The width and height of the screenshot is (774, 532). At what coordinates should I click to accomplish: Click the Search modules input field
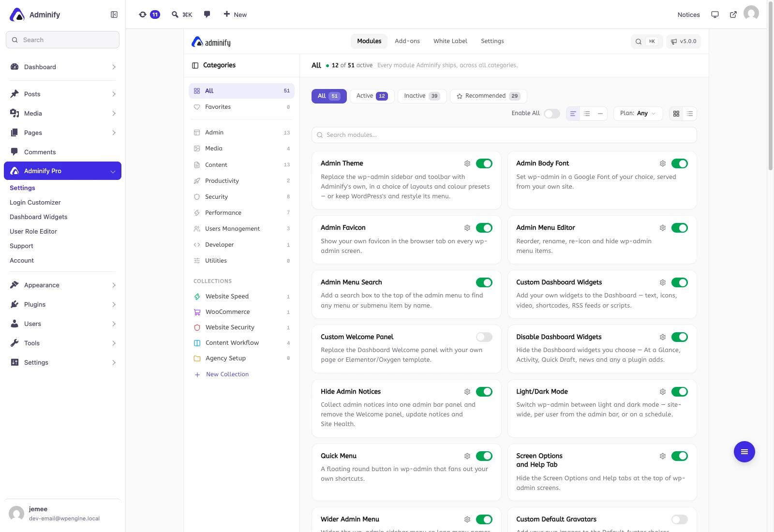click(x=504, y=135)
